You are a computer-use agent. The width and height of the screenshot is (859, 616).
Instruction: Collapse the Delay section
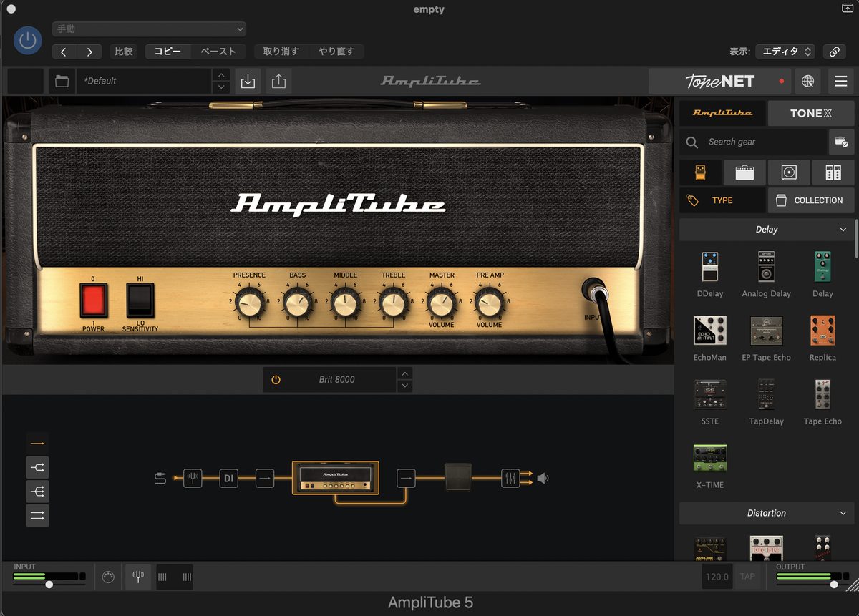pyautogui.click(x=766, y=230)
